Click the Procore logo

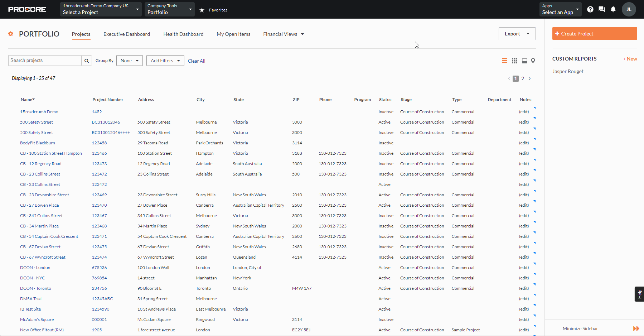(x=27, y=9)
